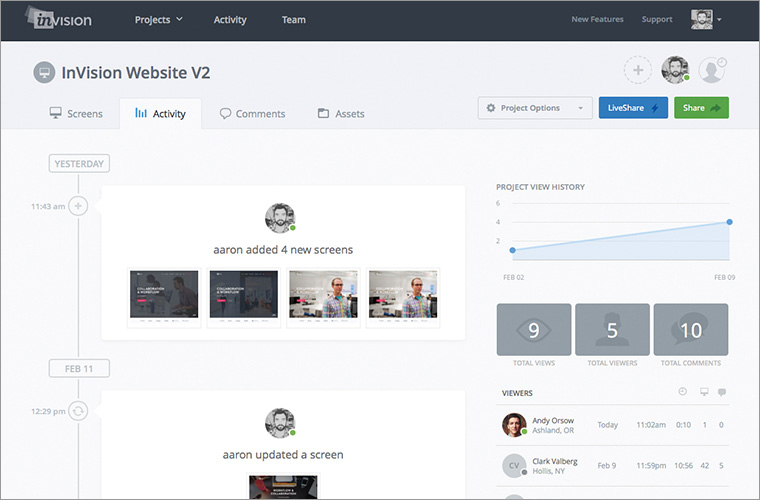Open the second dark screen thumbnail

[243, 297]
